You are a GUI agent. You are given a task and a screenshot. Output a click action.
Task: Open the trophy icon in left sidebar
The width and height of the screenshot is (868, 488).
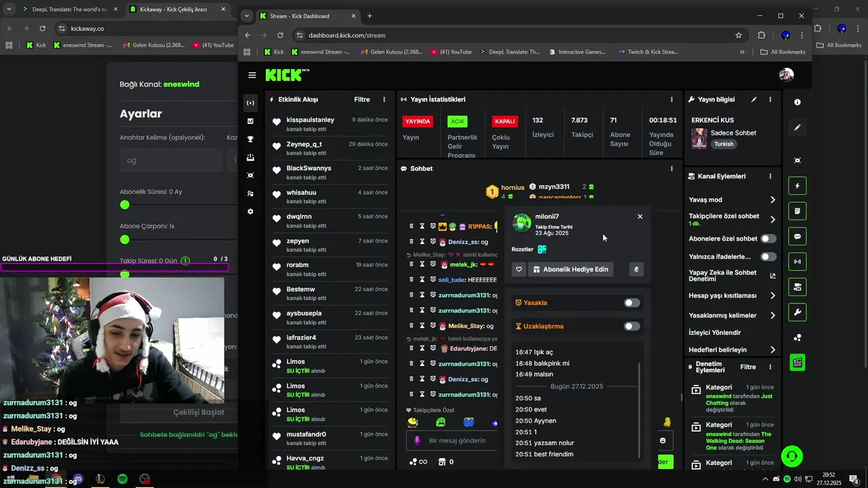pyautogui.click(x=250, y=139)
